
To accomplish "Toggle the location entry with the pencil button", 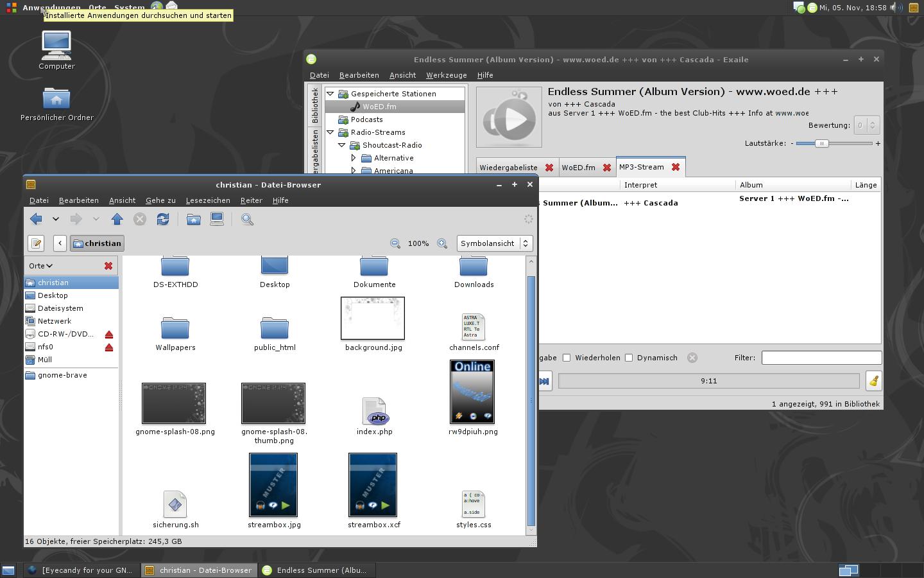I will point(36,243).
